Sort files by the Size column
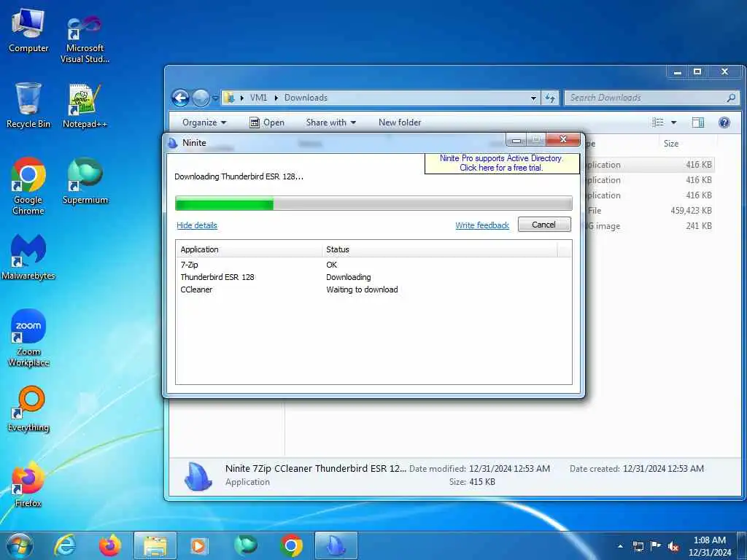This screenshot has width=747, height=560. (x=671, y=144)
